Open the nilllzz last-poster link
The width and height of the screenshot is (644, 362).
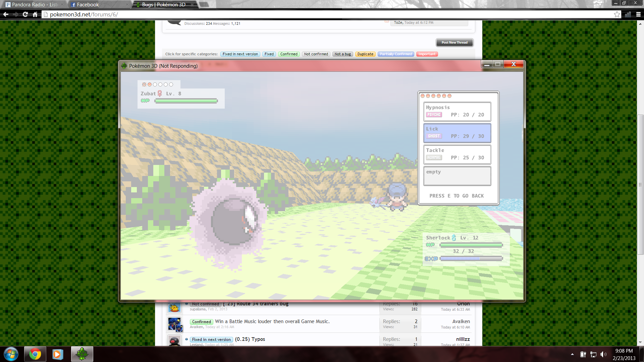click(x=463, y=339)
